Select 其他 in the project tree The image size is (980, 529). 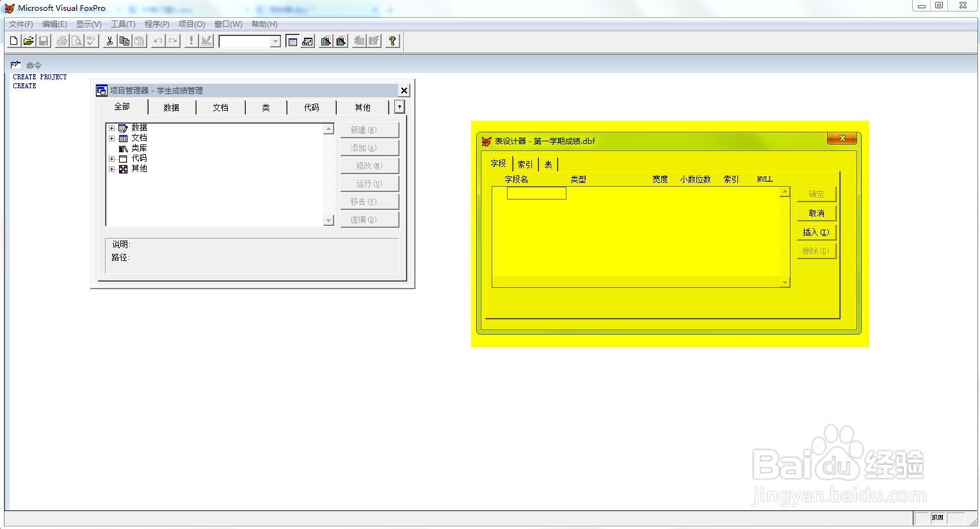(139, 169)
